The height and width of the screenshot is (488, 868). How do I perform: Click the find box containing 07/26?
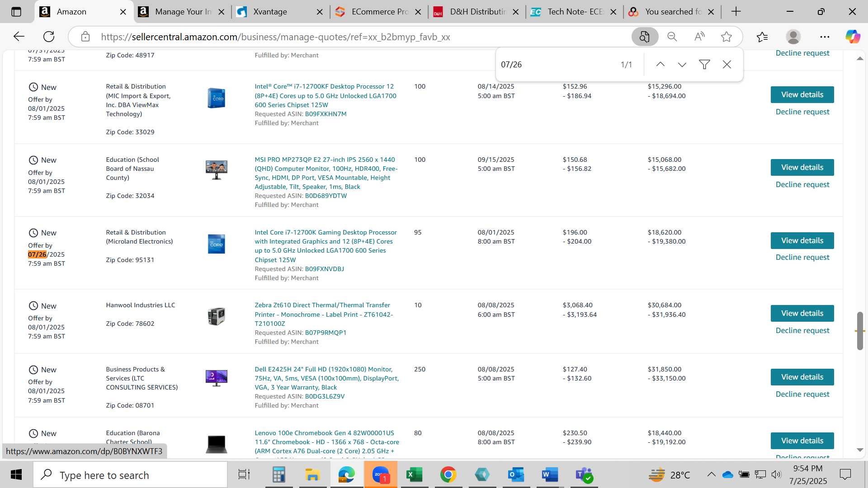coord(556,65)
